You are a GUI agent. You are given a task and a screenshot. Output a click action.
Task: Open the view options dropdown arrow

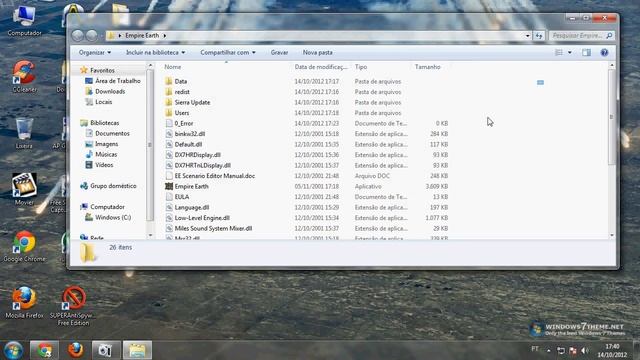point(570,52)
